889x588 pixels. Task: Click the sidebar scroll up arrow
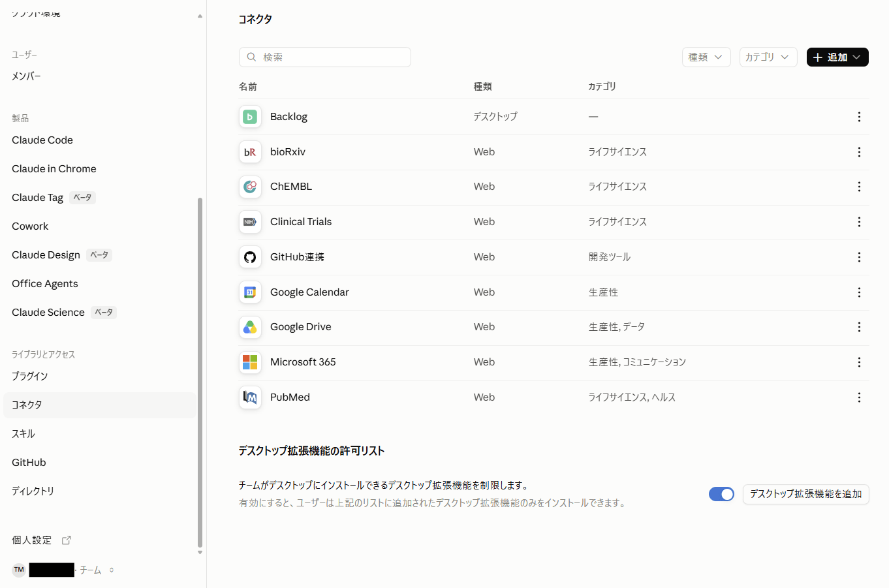click(x=200, y=16)
